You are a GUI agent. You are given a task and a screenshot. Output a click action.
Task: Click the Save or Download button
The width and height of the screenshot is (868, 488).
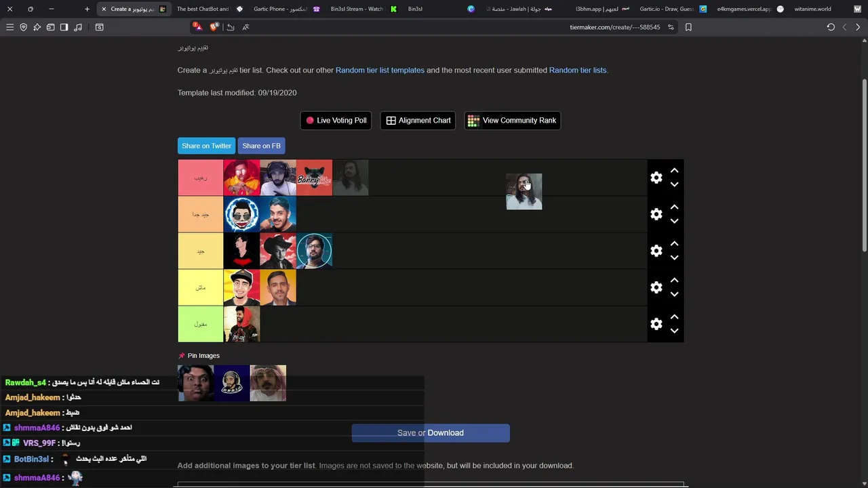click(x=431, y=433)
